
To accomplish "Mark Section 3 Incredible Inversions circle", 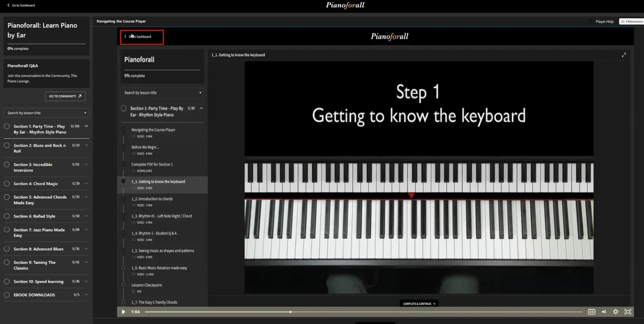I will click(7, 164).
